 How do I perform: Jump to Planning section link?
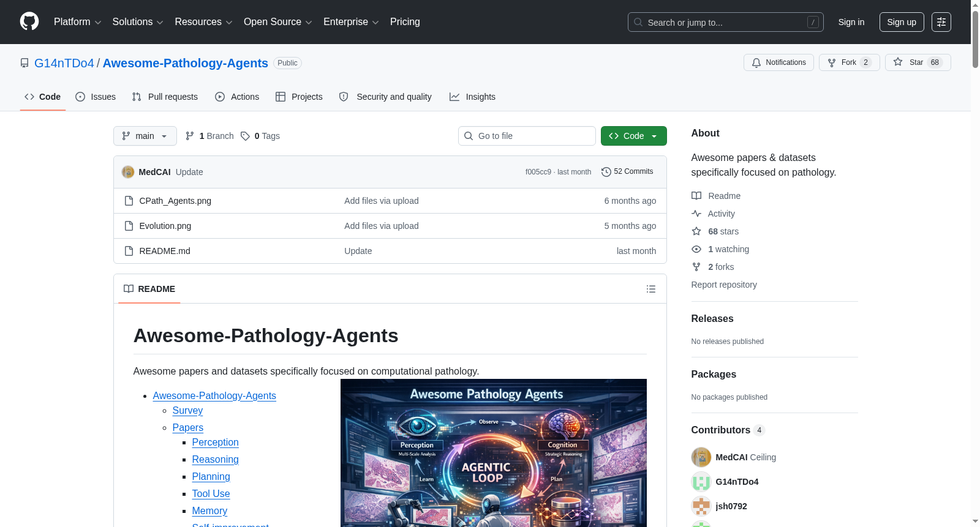pyautogui.click(x=211, y=477)
